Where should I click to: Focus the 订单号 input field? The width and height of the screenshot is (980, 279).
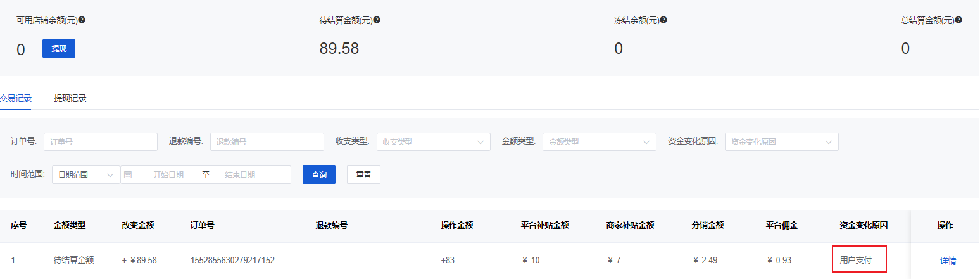click(100, 142)
